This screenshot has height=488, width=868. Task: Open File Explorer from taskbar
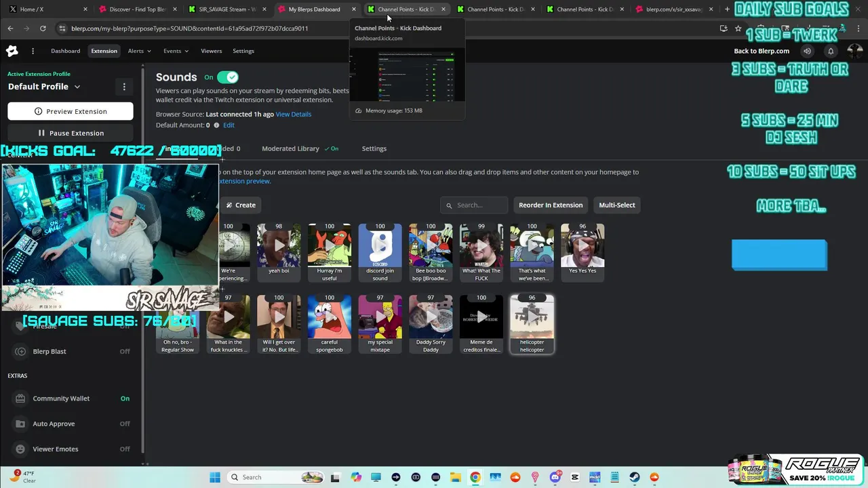(x=455, y=477)
